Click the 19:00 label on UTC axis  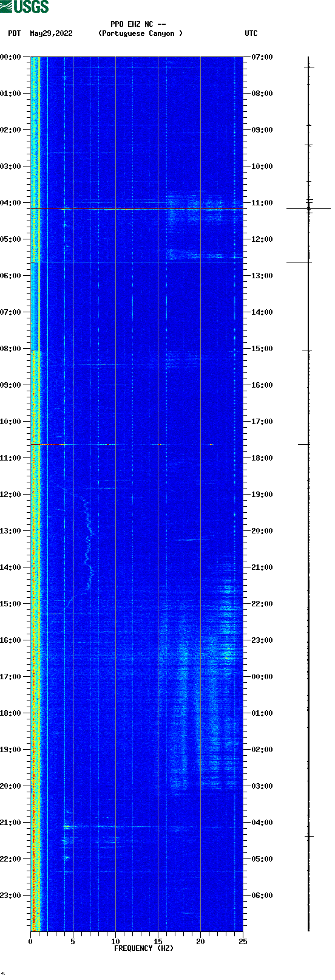[262, 495]
